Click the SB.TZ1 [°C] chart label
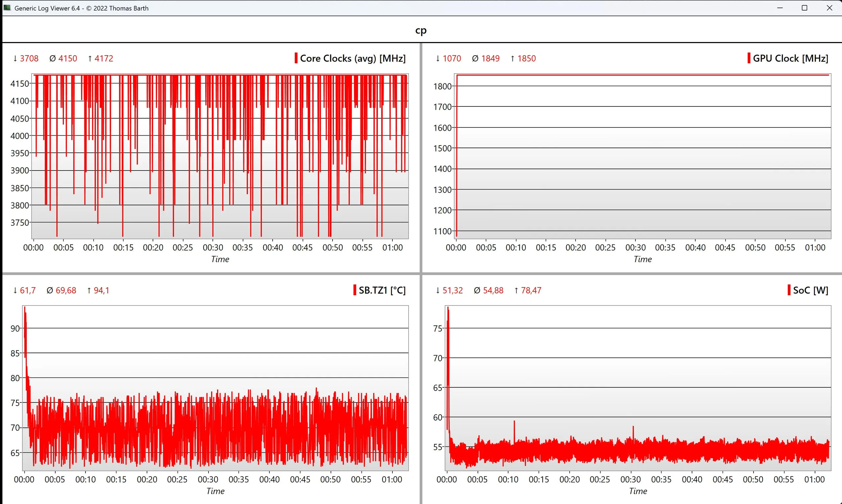The height and width of the screenshot is (504, 842). (382, 290)
